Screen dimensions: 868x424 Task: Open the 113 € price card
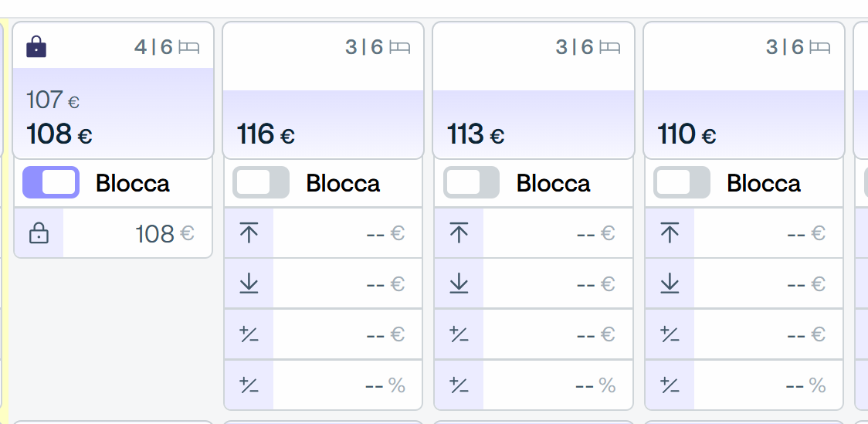tap(534, 90)
